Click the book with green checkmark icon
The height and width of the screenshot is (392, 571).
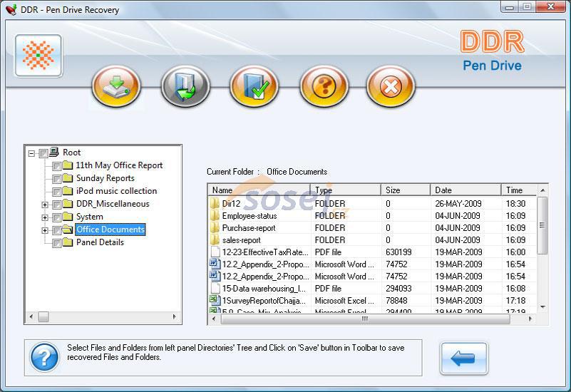click(x=254, y=86)
